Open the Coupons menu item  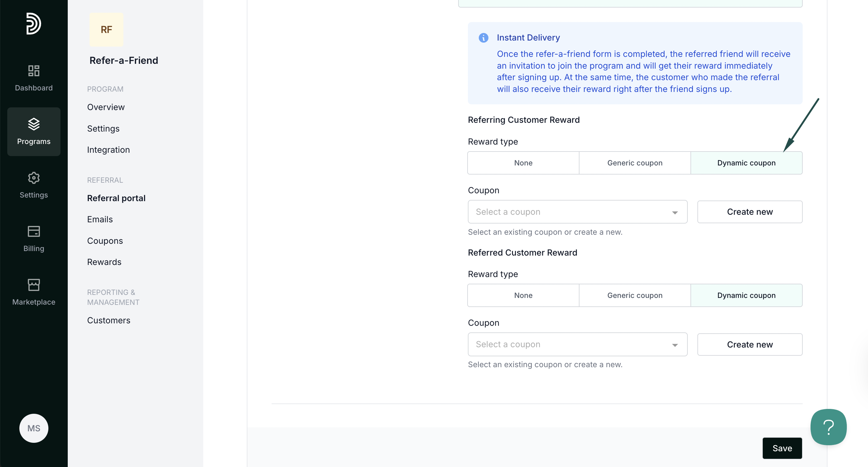point(105,240)
